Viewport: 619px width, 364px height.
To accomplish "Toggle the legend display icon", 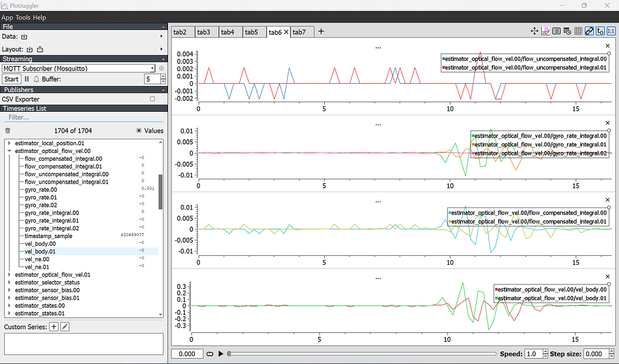I will click(x=557, y=30).
